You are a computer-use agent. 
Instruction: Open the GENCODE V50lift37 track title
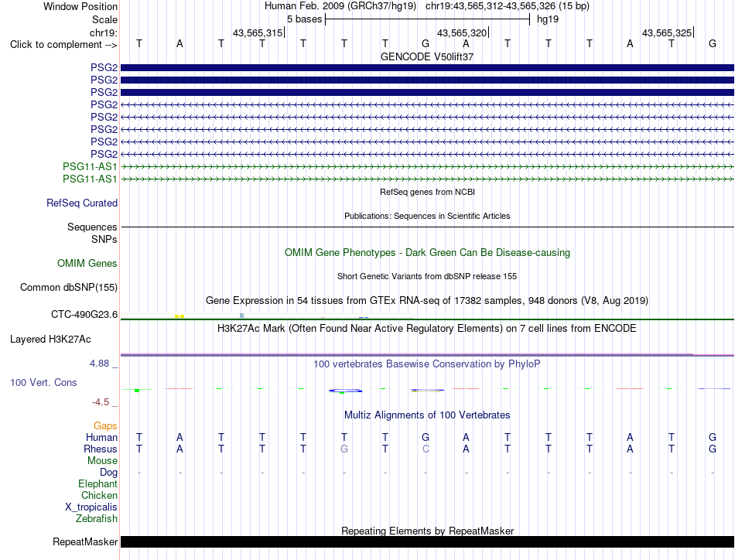[427, 56]
